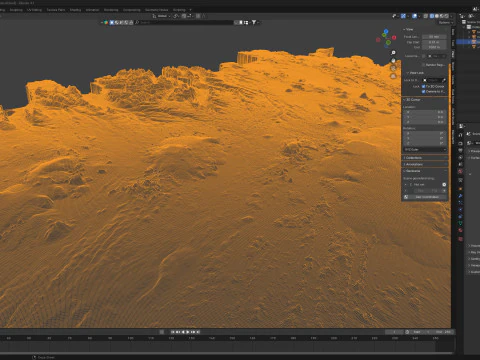Toggle snapping magnet icon
The image size is (480, 360).
point(183,16)
